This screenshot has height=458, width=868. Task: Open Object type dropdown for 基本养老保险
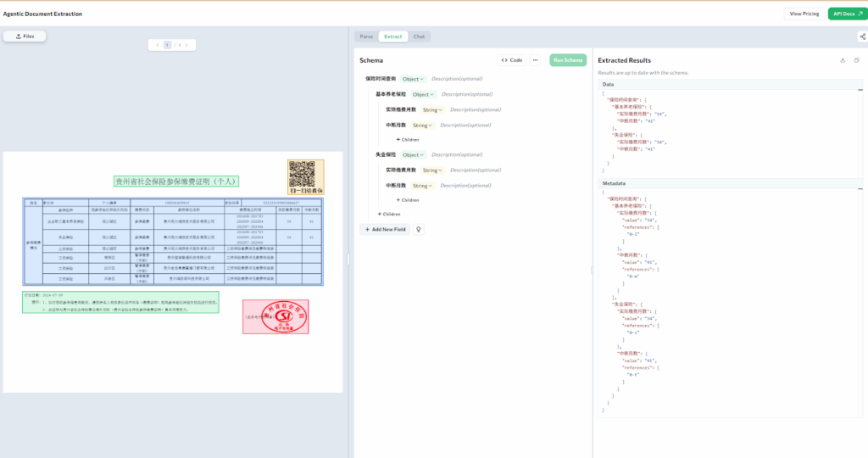coord(423,94)
